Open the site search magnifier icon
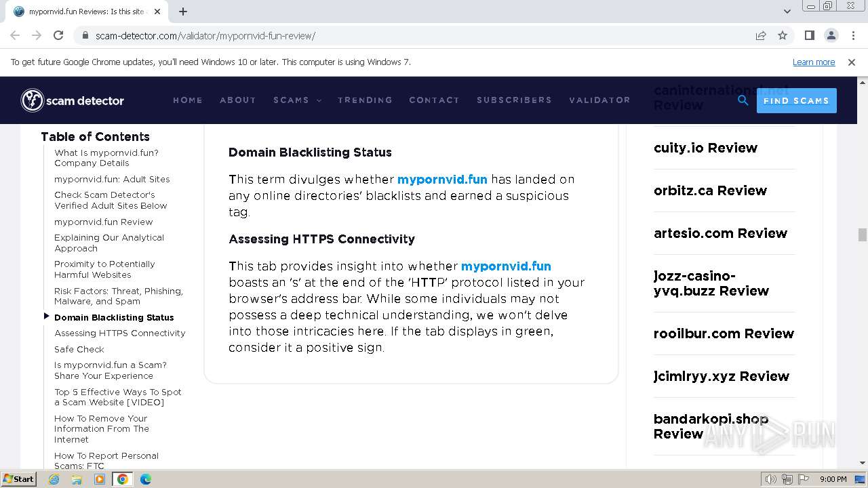The width and height of the screenshot is (868, 488). coord(743,100)
